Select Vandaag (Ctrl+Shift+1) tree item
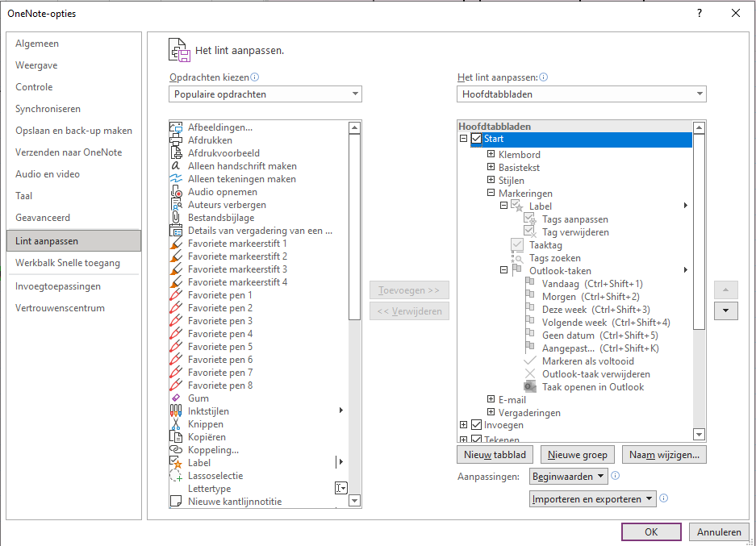 [592, 284]
